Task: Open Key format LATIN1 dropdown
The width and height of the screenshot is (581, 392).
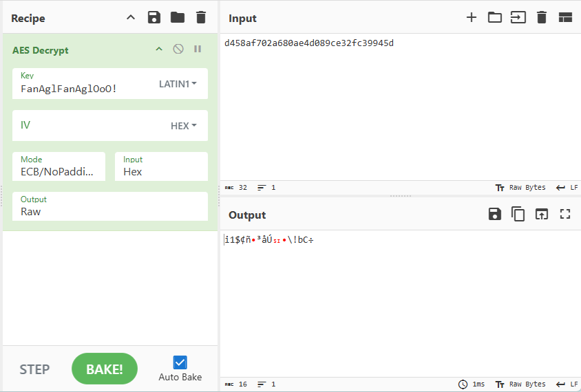Action: click(x=178, y=84)
